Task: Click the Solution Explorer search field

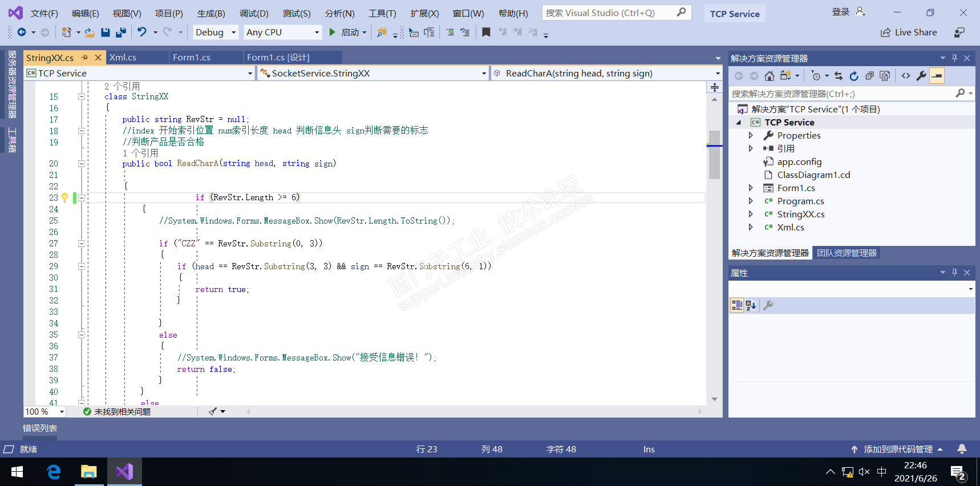Action: [x=851, y=94]
